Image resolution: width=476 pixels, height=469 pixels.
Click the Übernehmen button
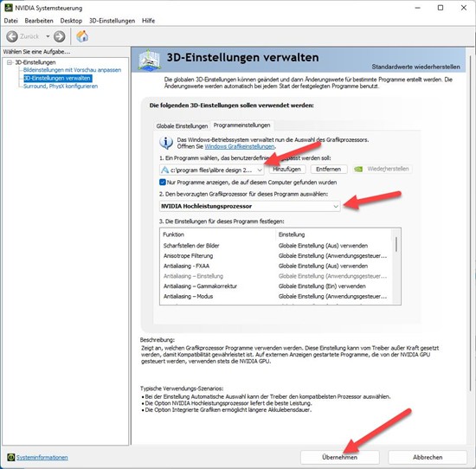pyautogui.click(x=340, y=457)
